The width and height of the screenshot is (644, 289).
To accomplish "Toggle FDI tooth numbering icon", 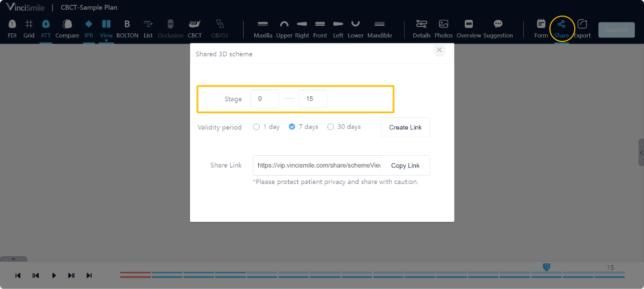I will coord(12,25).
